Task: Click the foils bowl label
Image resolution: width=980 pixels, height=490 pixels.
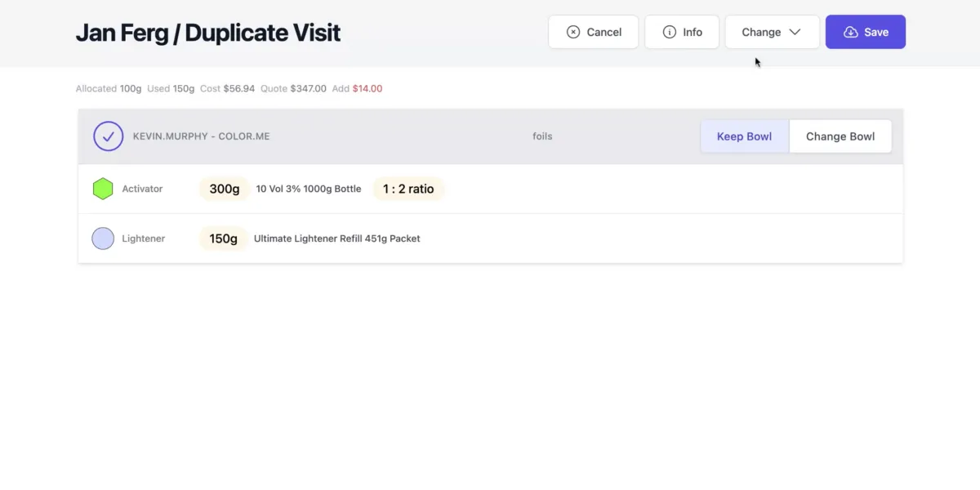Action: pyautogui.click(x=542, y=136)
